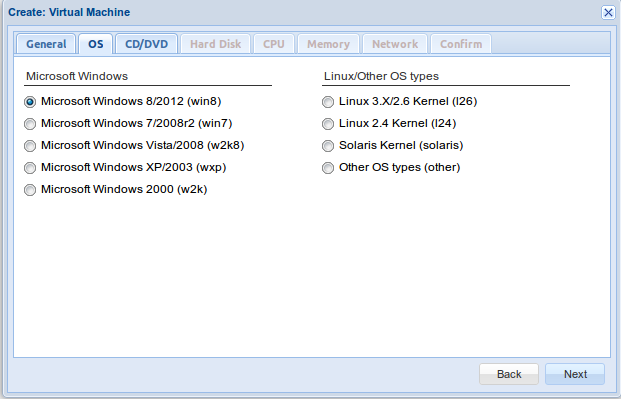Select Other OS types (other)

click(x=328, y=168)
